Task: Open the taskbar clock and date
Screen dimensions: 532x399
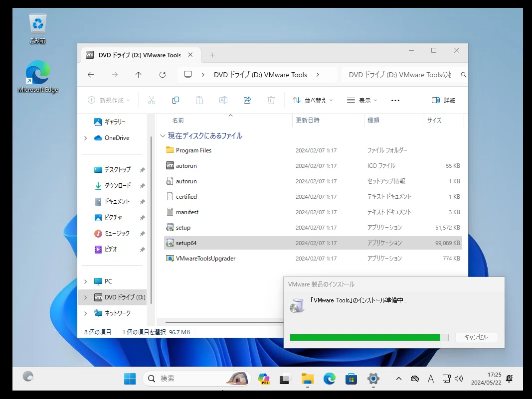Action: coord(486,379)
